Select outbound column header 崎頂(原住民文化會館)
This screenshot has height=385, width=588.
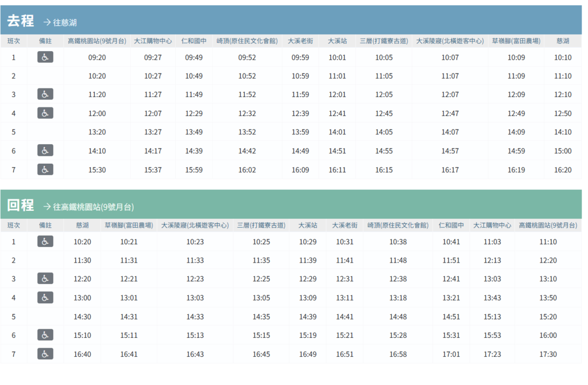tap(247, 41)
